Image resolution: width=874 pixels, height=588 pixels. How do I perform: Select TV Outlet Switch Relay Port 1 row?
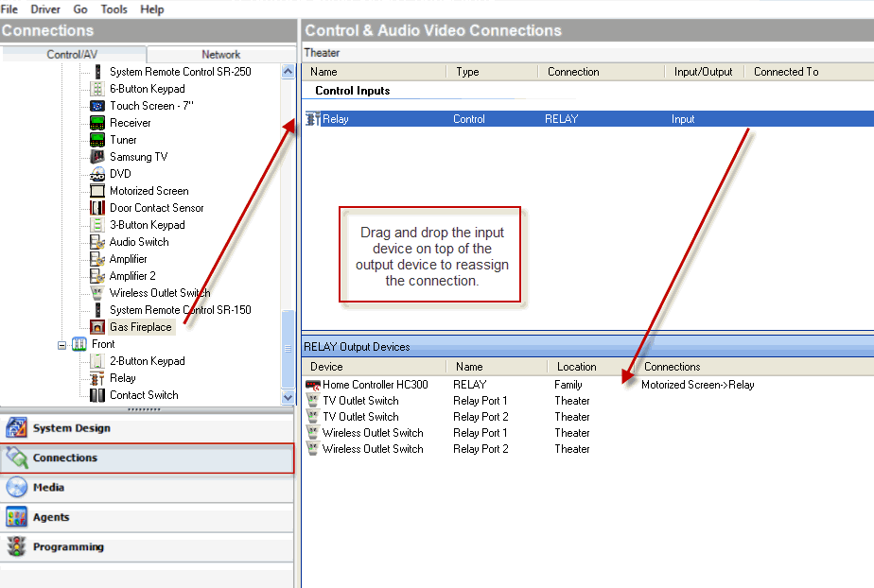(588, 401)
